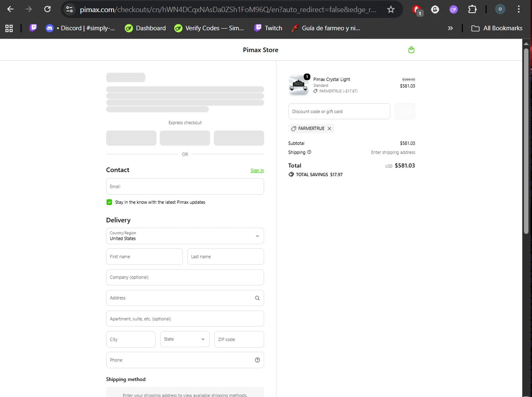
Task: Open site information icon in address bar
Action: point(70,10)
